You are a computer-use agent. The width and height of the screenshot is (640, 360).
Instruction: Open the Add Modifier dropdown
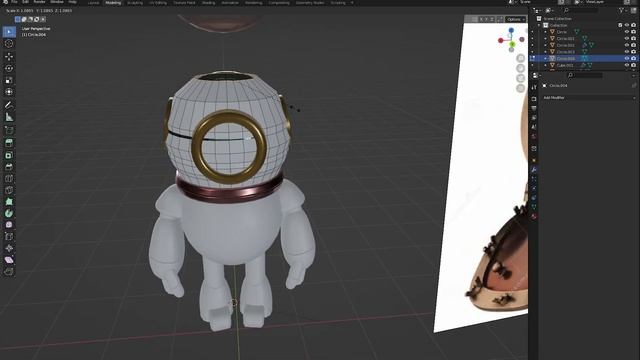(x=589, y=98)
